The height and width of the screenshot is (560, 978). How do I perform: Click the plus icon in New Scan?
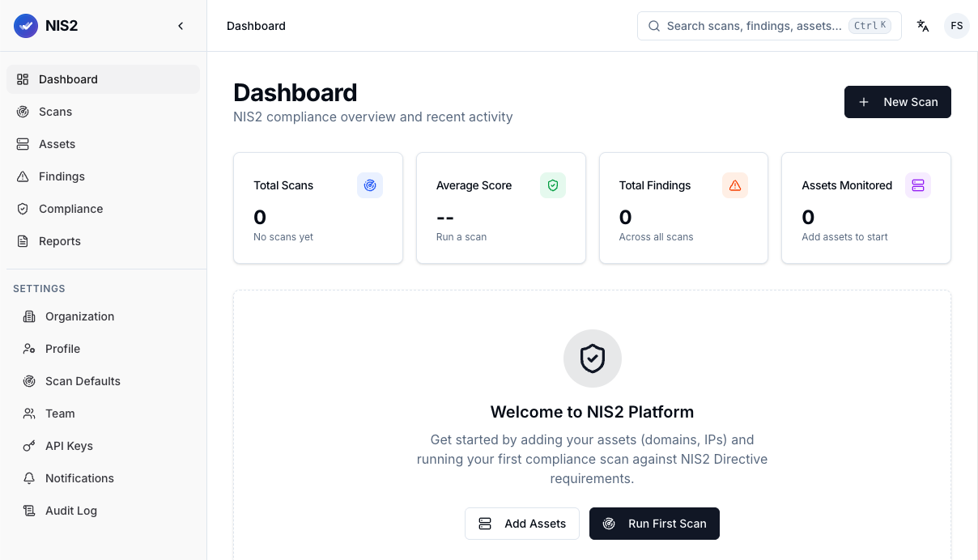864,102
